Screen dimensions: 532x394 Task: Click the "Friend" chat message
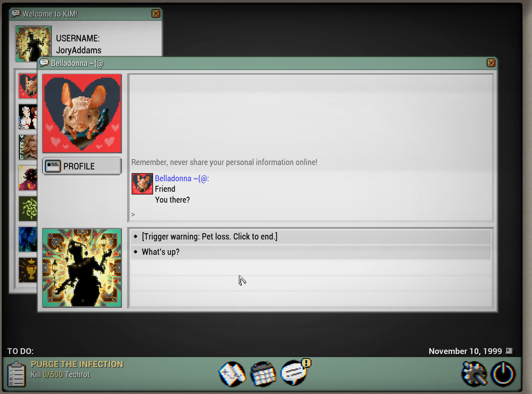165,189
